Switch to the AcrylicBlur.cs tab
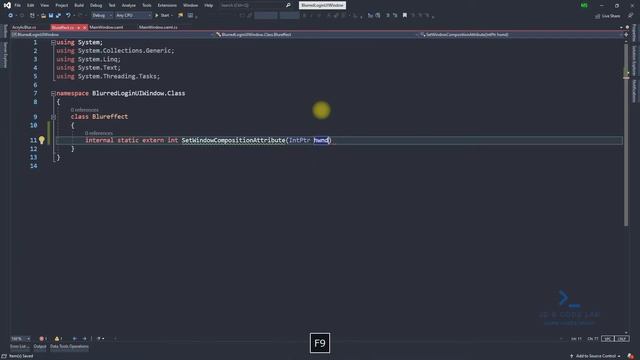The image size is (640, 360). [24, 27]
